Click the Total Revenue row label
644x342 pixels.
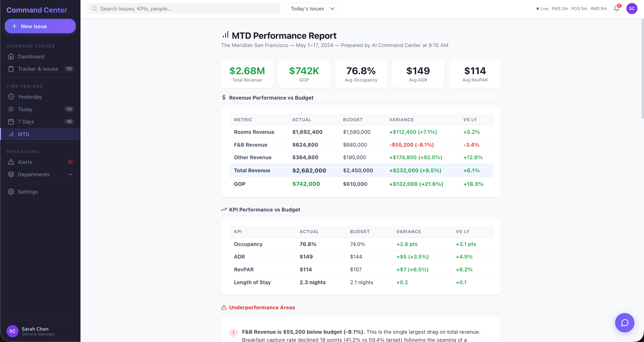pos(252,171)
